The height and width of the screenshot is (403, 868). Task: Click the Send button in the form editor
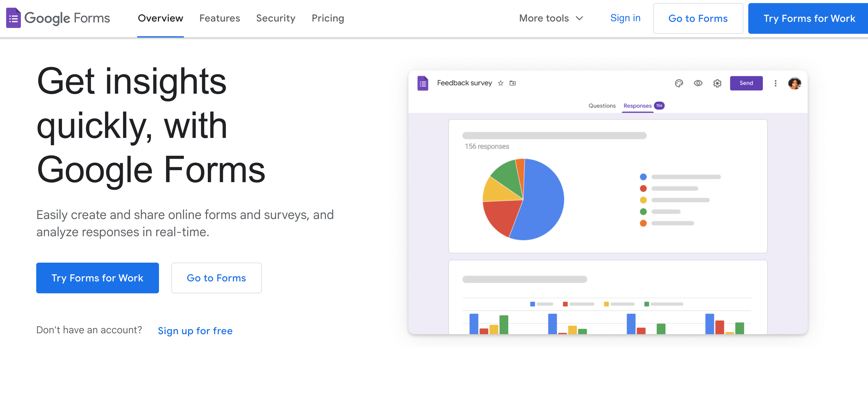click(746, 83)
